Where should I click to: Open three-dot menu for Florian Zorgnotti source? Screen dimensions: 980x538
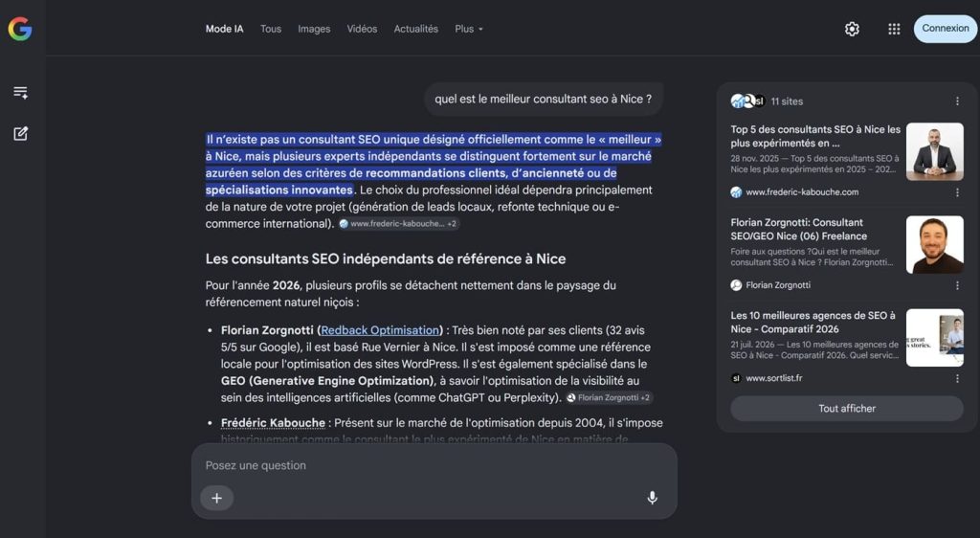click(957, 285)
